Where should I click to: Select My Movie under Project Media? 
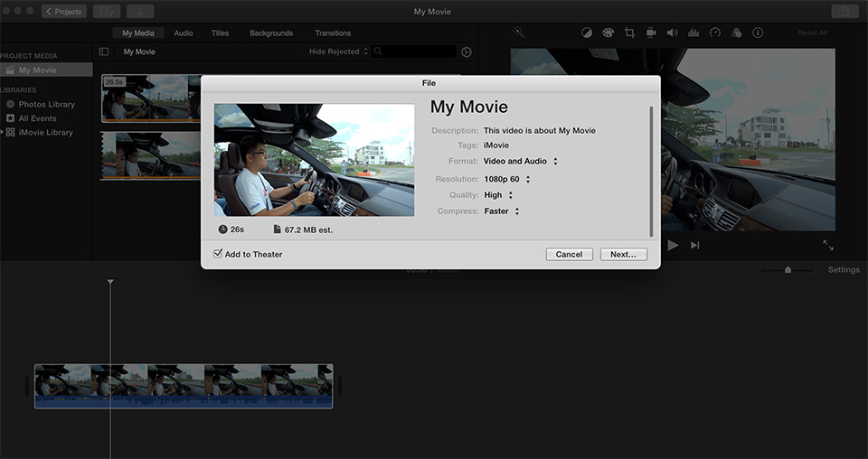tap(46, 70)
